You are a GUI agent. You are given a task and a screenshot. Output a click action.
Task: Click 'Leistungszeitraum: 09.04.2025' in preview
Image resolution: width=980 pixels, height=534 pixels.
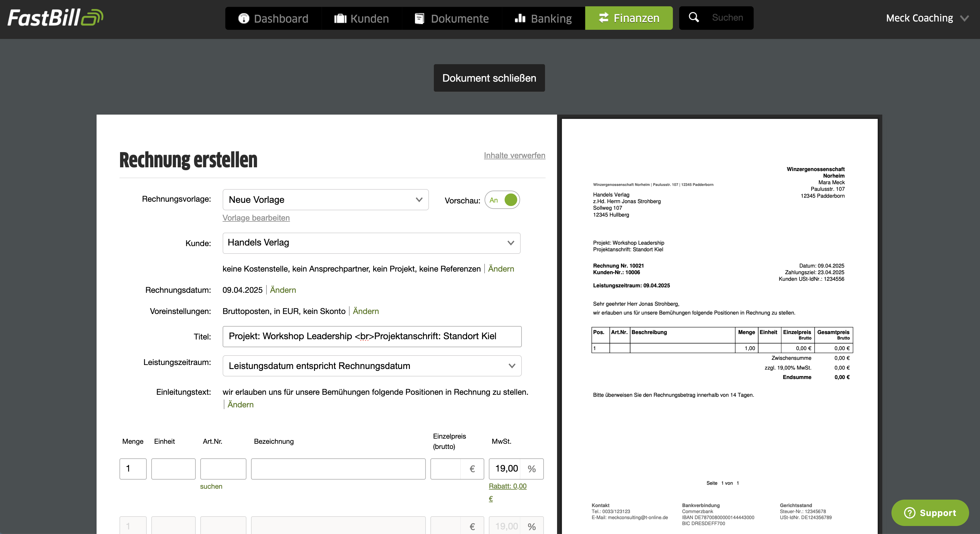(631, 286)
